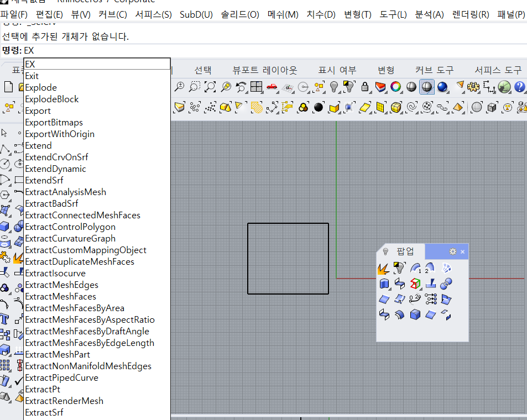Choose Exit in the command suggestions
Screen dimensions: 527x420
(97, 76)
